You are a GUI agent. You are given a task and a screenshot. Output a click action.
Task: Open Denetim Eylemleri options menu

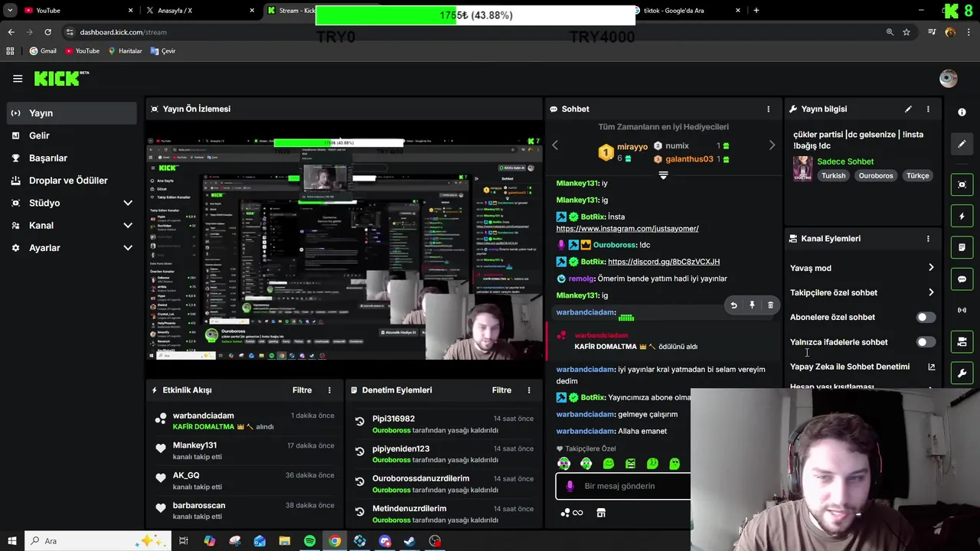(528, 390)
